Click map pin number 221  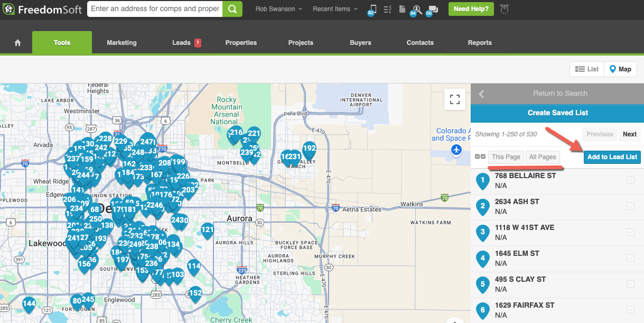pos(254,135)
